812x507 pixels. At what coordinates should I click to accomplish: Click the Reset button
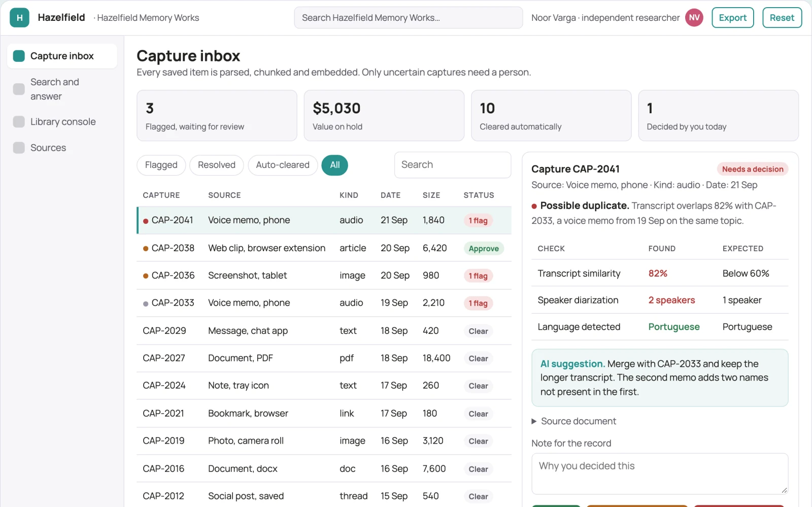pos(782,18)
